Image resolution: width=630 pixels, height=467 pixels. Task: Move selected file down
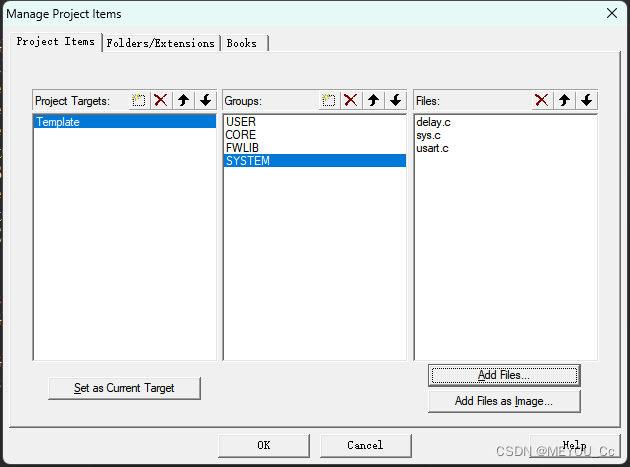tap(587, 100)
